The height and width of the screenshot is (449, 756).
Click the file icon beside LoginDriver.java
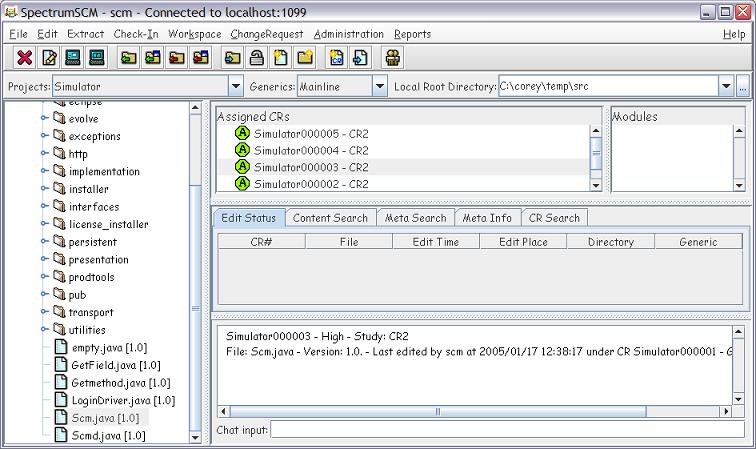click(x=61, y=399)
